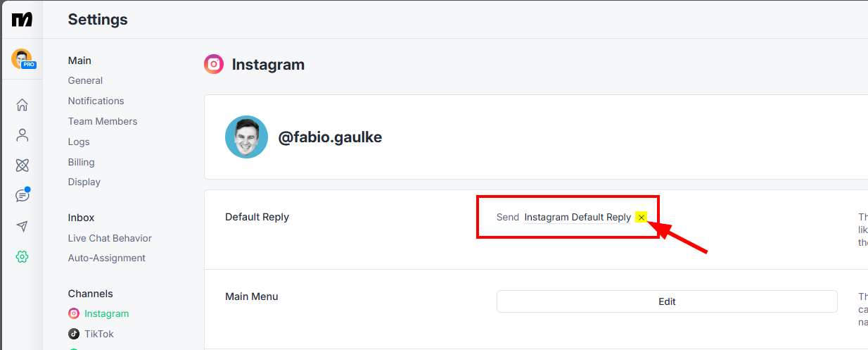The height and width of the screenshot is (350, 868).
Task: Open Live Chat Behavior settings
Action: [x=110, y=238]
